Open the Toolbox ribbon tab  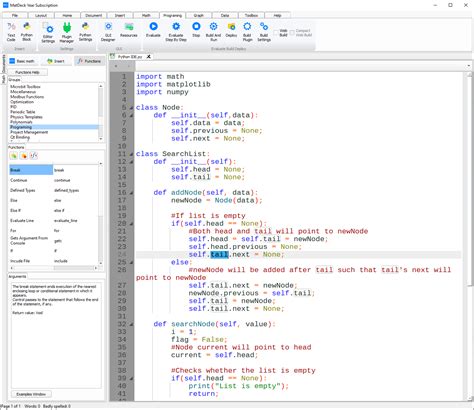[x=251, y=15]
